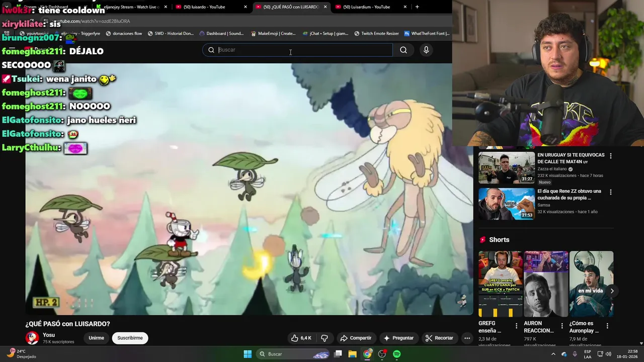Open options for AURON REACCION short
This screenshot has height=362, width=644.
[x=561, y=326]
